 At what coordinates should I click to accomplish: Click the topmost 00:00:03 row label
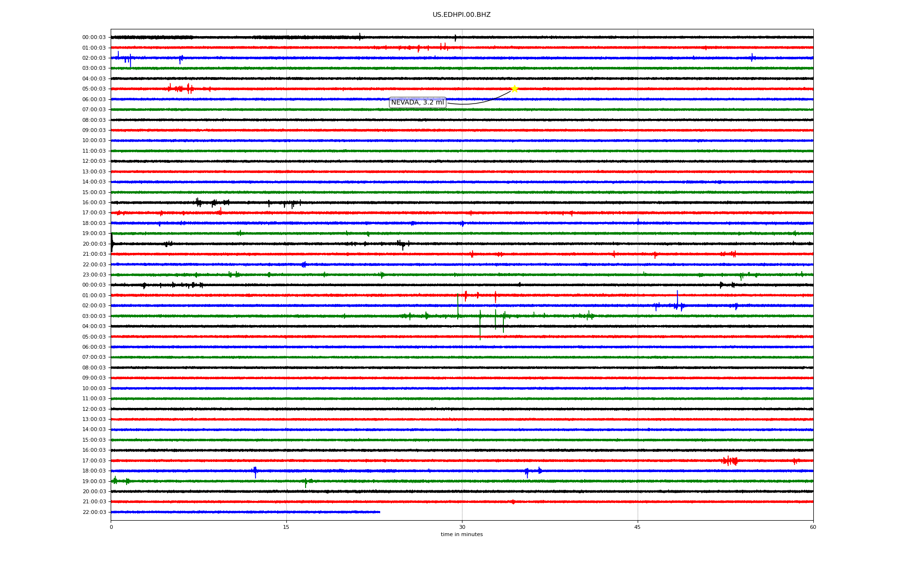94,38
